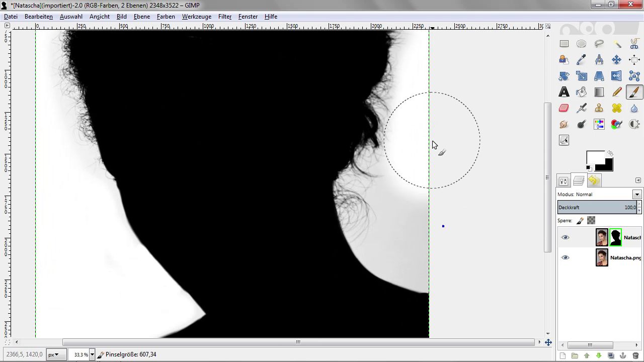The width and height of the screenshot is (644, 362).
Task: Click the Pencil tool
Action: tap(616, 92)
